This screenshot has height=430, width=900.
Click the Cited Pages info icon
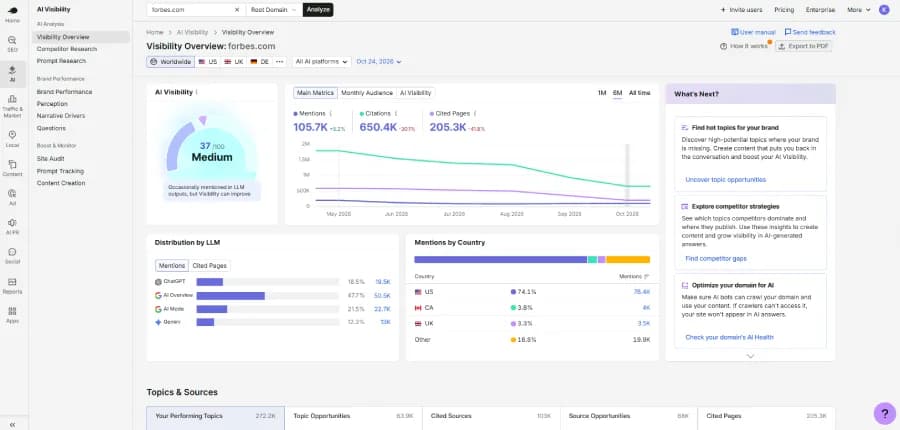point(475,114)
